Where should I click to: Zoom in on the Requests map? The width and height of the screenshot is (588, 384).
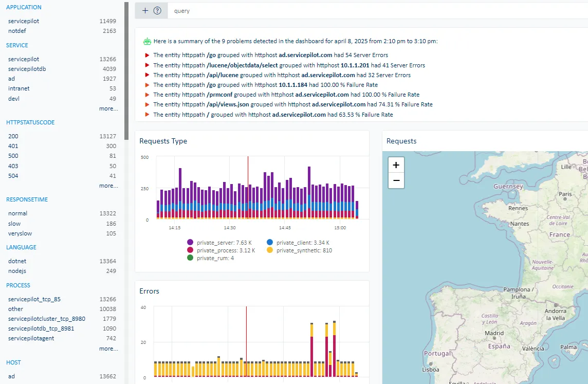[396, 165]
